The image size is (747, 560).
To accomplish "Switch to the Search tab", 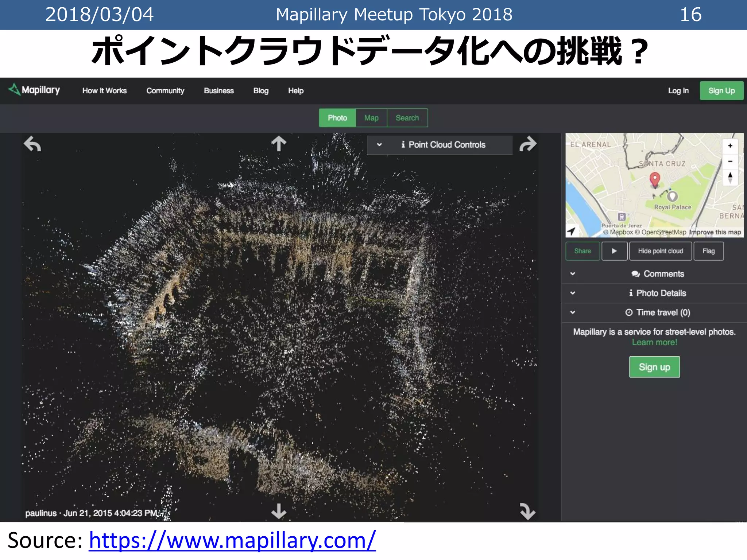I will (x=407, y=118).
